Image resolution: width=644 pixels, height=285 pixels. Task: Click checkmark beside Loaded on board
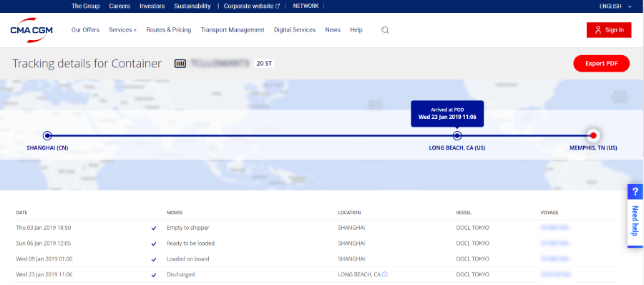[x=154, y=259]
